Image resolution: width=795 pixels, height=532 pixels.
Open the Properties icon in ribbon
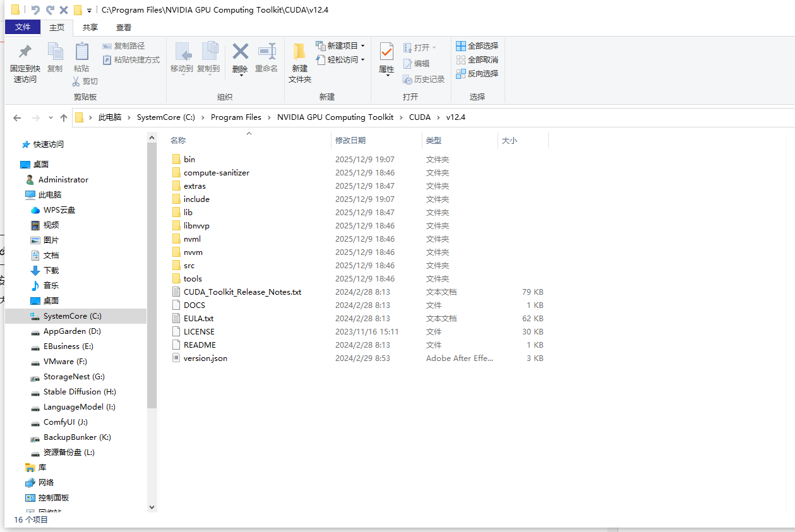(x=386, y=53)
